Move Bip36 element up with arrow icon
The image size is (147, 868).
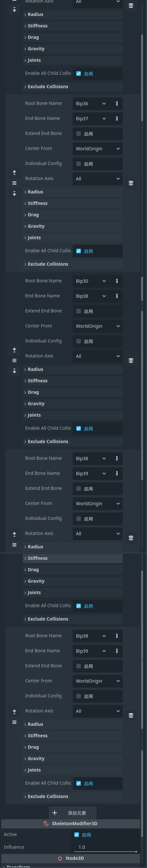14,173
